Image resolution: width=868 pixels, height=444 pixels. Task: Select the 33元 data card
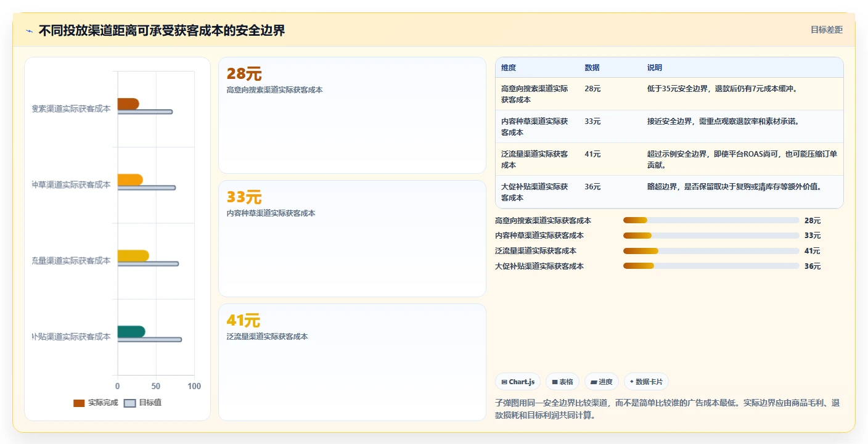click(x=352, y=239)
